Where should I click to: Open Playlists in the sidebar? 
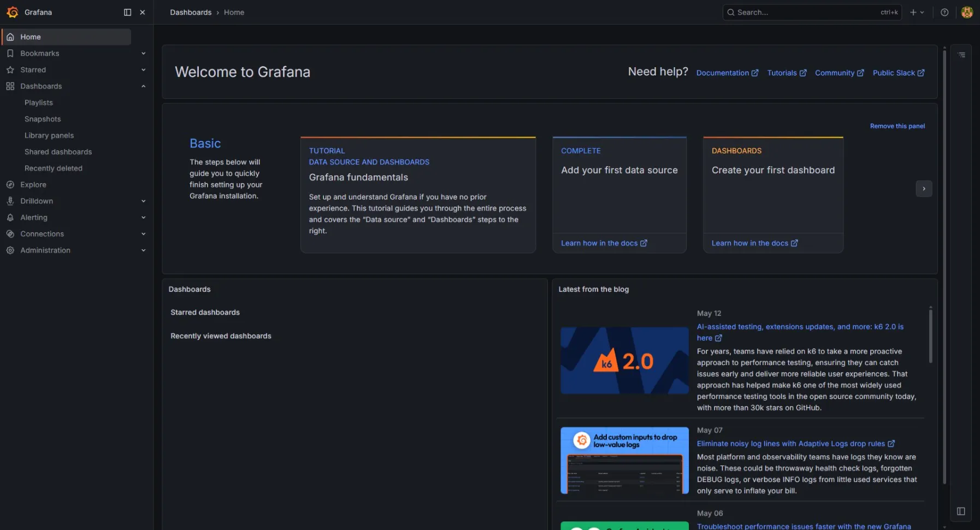click(39, 102)
